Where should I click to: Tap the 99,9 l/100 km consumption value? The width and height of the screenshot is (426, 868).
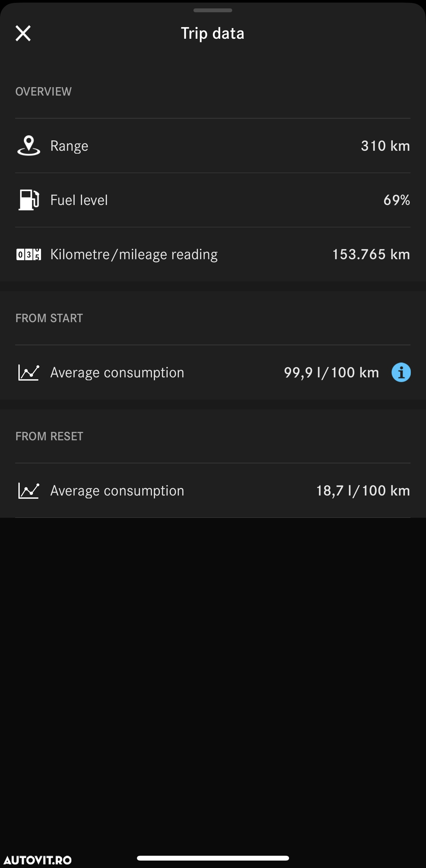pos(331,373)
